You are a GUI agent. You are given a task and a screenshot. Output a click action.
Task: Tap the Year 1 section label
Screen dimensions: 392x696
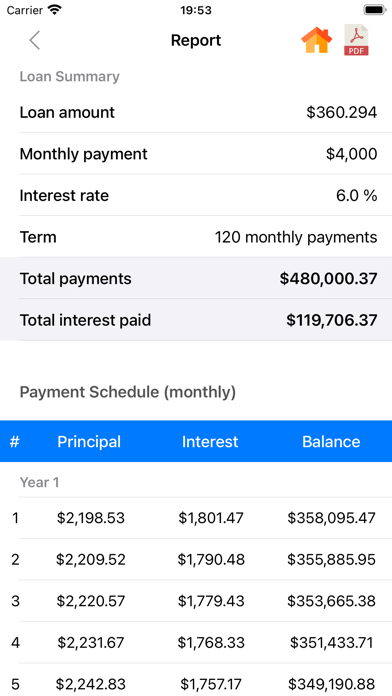(x=39, y=482)
